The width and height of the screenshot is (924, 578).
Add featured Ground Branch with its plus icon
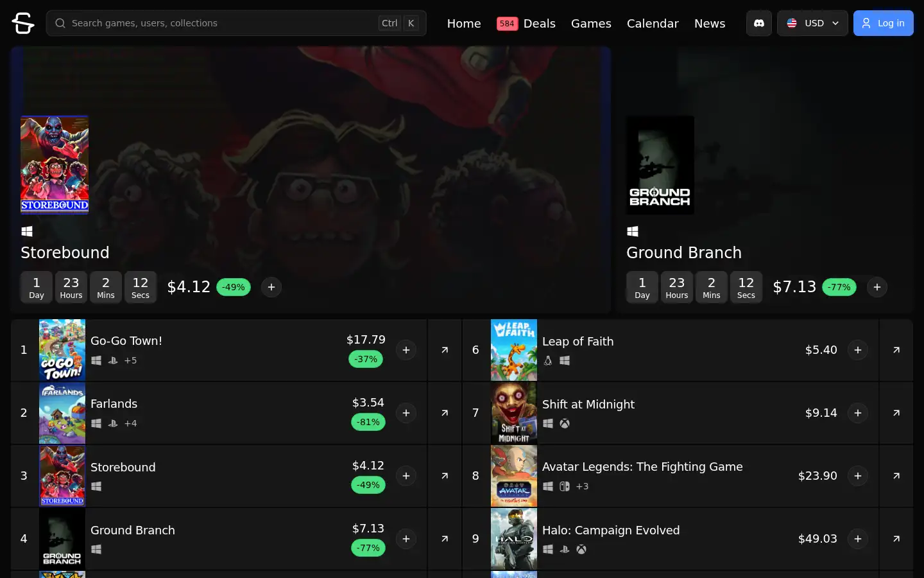877,287
